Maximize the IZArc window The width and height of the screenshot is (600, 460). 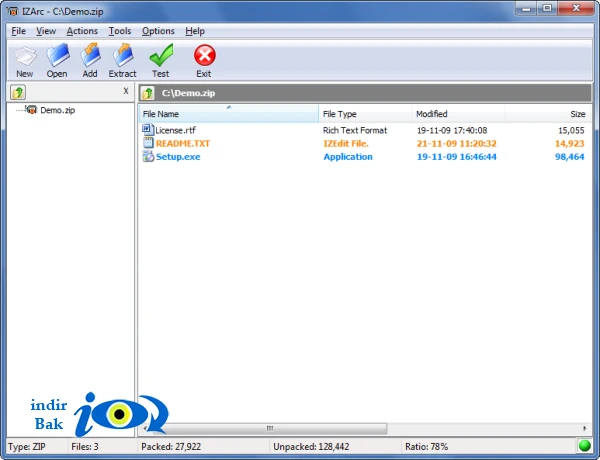pos(547,8)
